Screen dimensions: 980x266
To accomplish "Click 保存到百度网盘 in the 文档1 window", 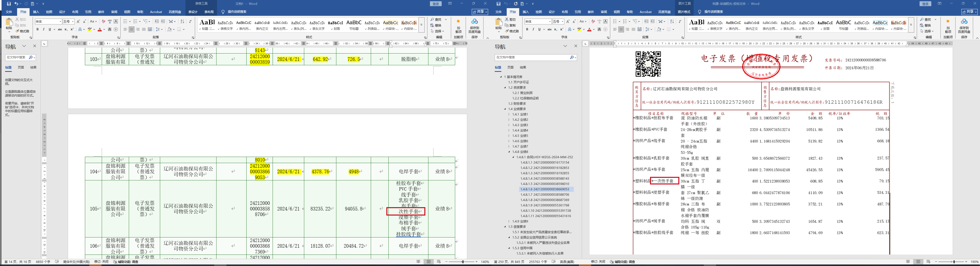I will [474, 26].
